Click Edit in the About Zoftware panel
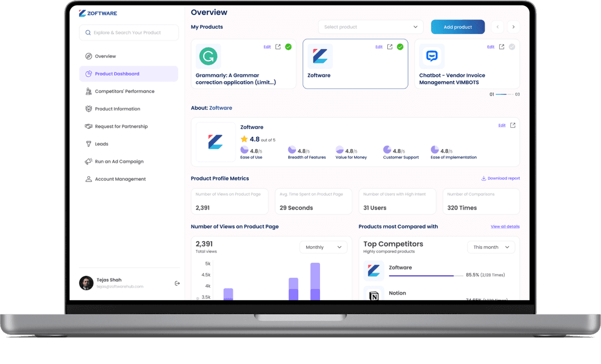The width and height of the screenshot is (601, 364). (x=502, y=126)
